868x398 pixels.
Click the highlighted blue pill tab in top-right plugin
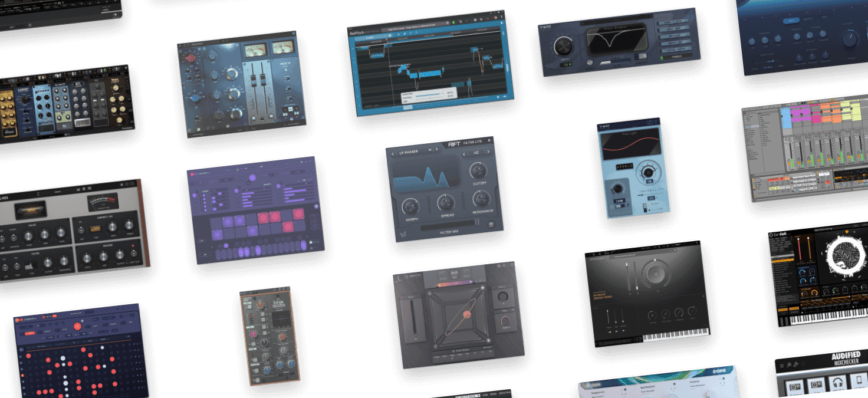792,21
